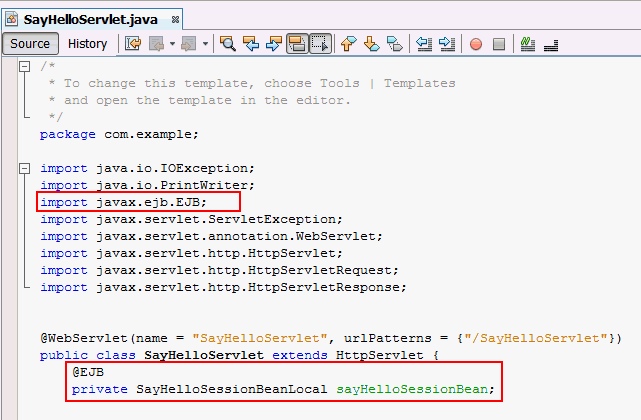Click the 'package' keyword
The image size is (641, 420).
click(68, 135)
